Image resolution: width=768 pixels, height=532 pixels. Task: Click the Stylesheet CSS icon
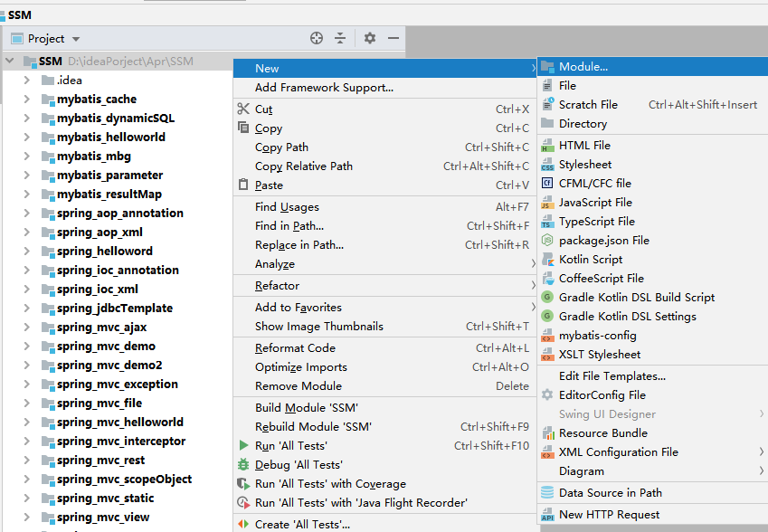click(x=547, y=165)
